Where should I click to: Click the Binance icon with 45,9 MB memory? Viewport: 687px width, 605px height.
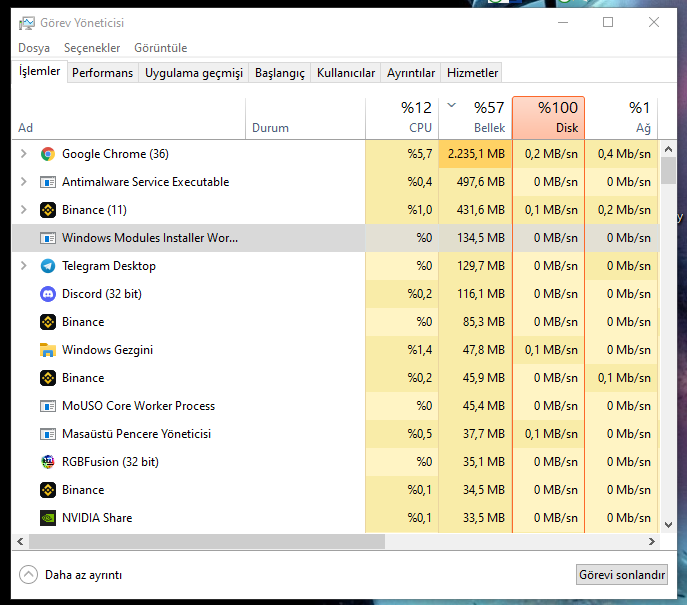pyautogui.click(x=48, y=378)
